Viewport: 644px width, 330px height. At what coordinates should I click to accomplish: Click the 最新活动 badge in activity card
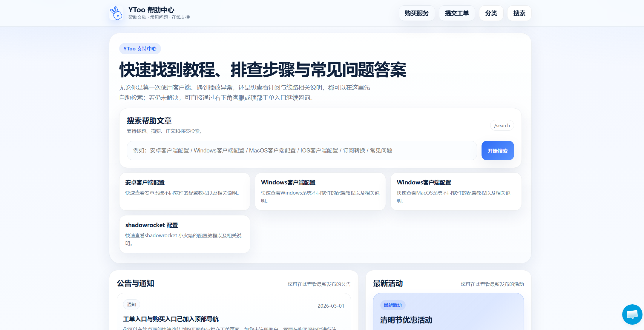pyautogui.click(x=392, y=305)
